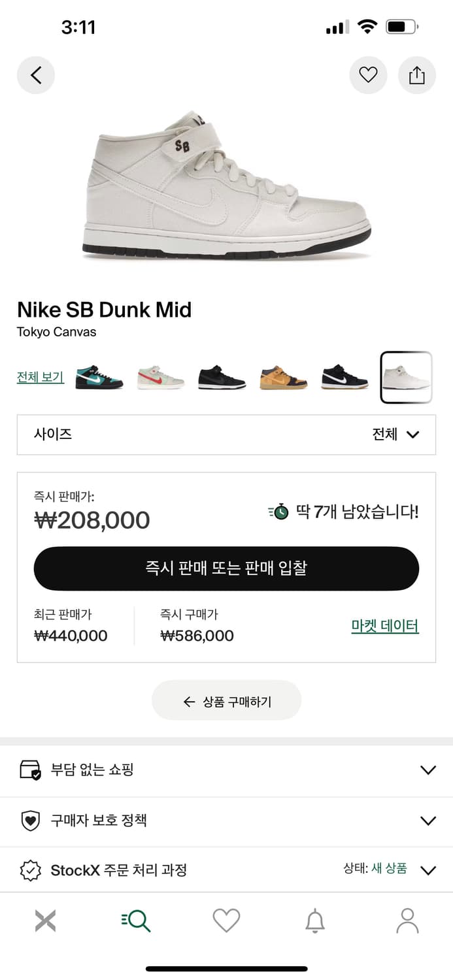Expand the 부담 없는 쇼핑 section
This screenshot has width=453, height=980.
click(226, 770)
